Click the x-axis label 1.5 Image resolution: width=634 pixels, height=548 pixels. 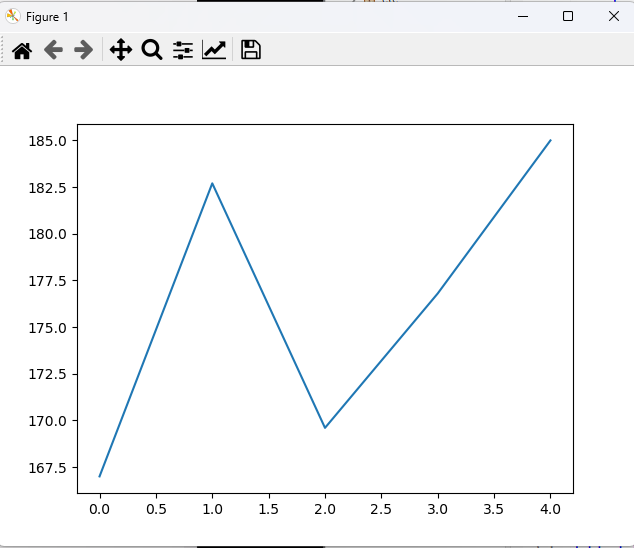point(268,509)
